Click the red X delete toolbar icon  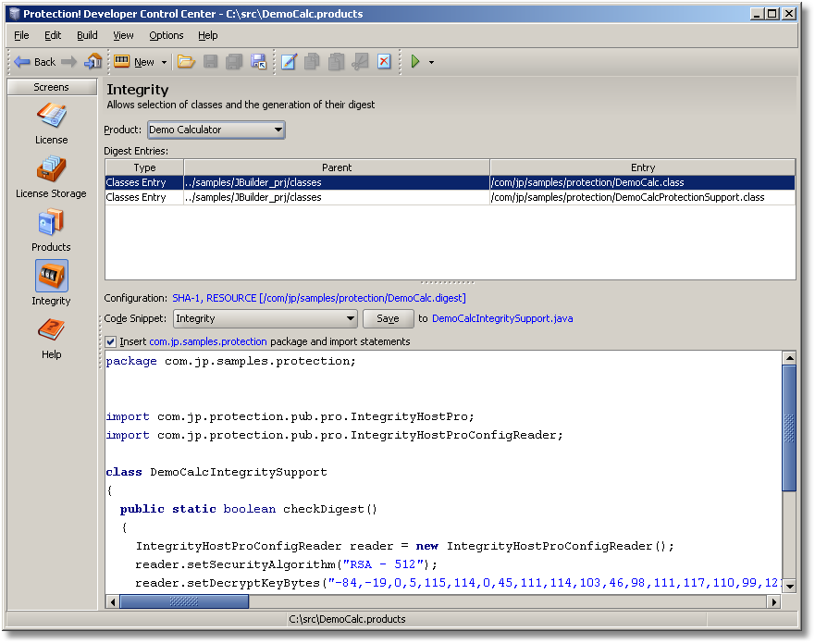click(384, 62)
